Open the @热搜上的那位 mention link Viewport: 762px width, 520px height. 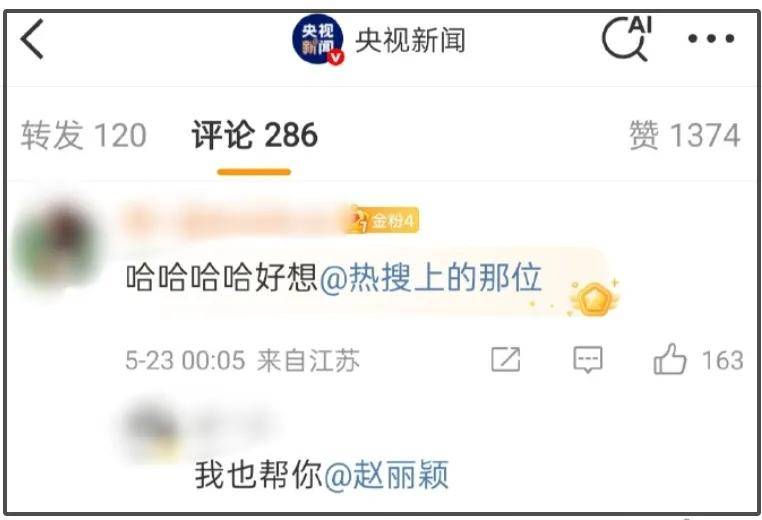coord(431,278)
